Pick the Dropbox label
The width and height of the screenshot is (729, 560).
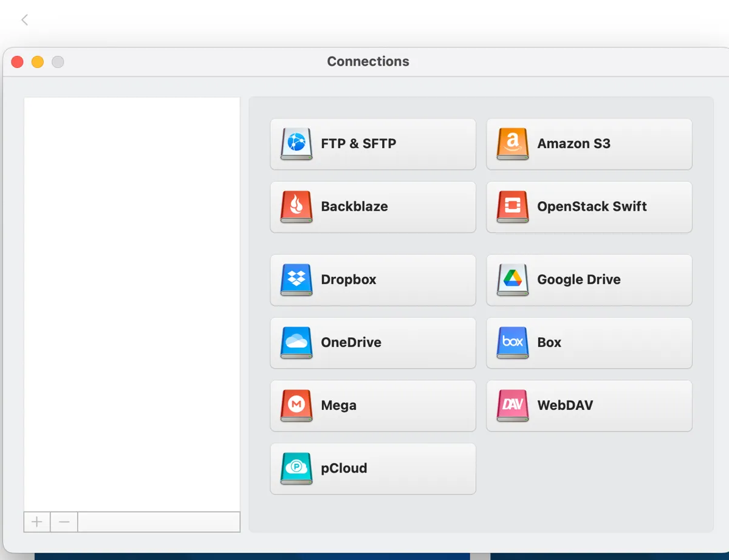349,280
